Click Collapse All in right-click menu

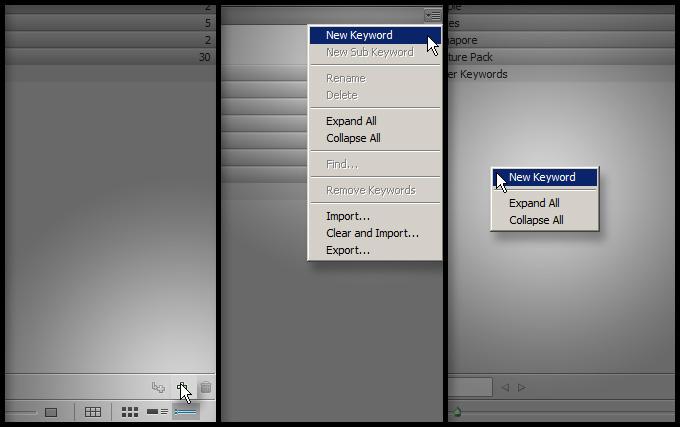pyautogui.click(x=536, y=220)
